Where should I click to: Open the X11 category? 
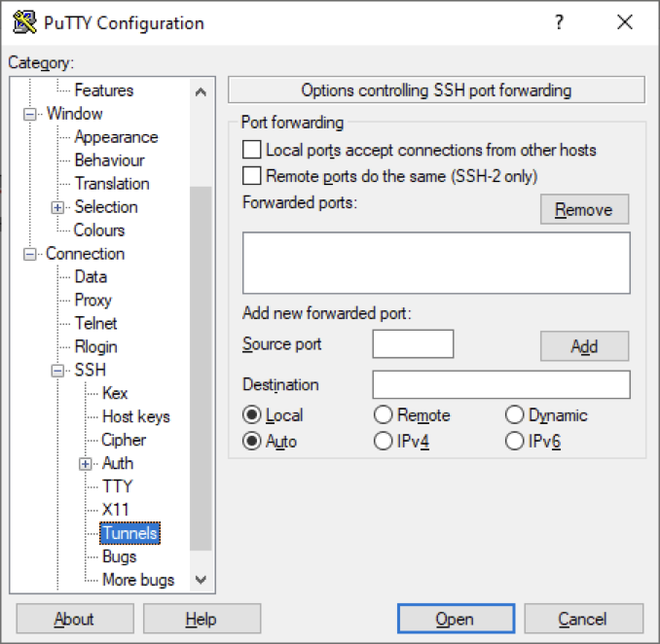[115, 510]
